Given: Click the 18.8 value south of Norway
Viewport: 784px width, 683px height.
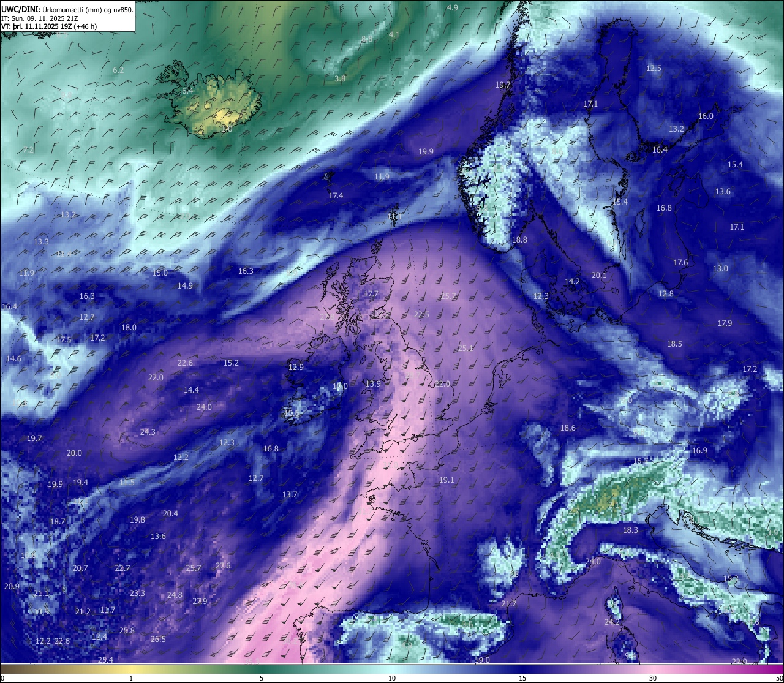Looking at the screenshot, I should 519,240.
